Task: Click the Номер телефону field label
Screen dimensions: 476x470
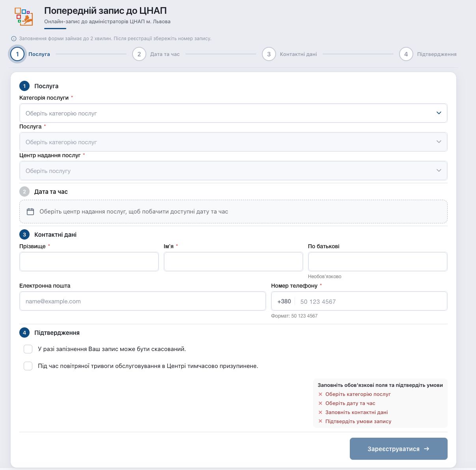Action: pos(294,286)
